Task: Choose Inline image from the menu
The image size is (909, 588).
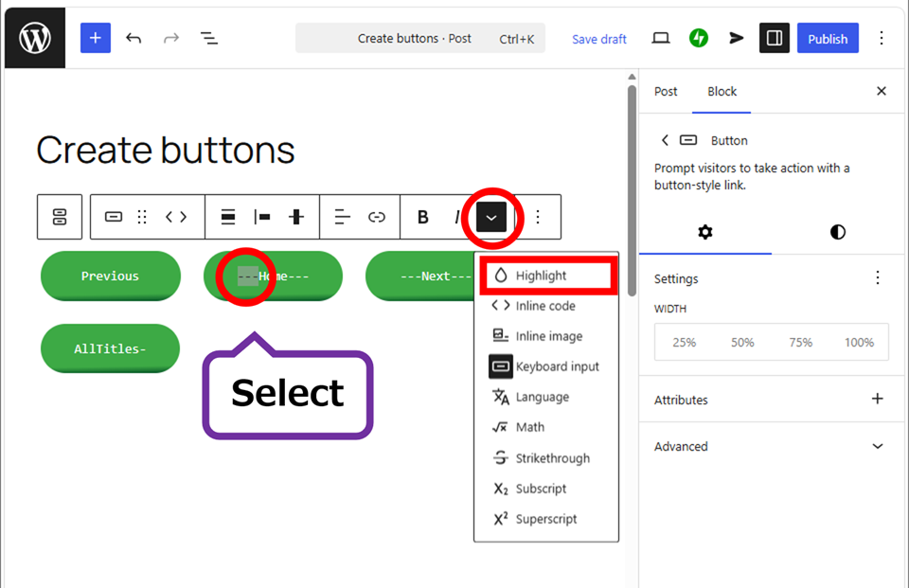Action: tap(546, 336)
